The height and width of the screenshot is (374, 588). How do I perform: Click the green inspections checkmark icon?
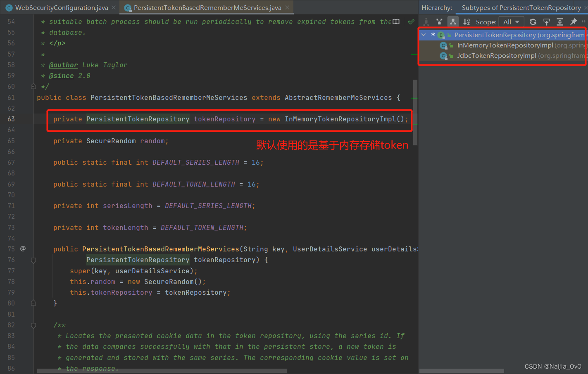[411, 21]
